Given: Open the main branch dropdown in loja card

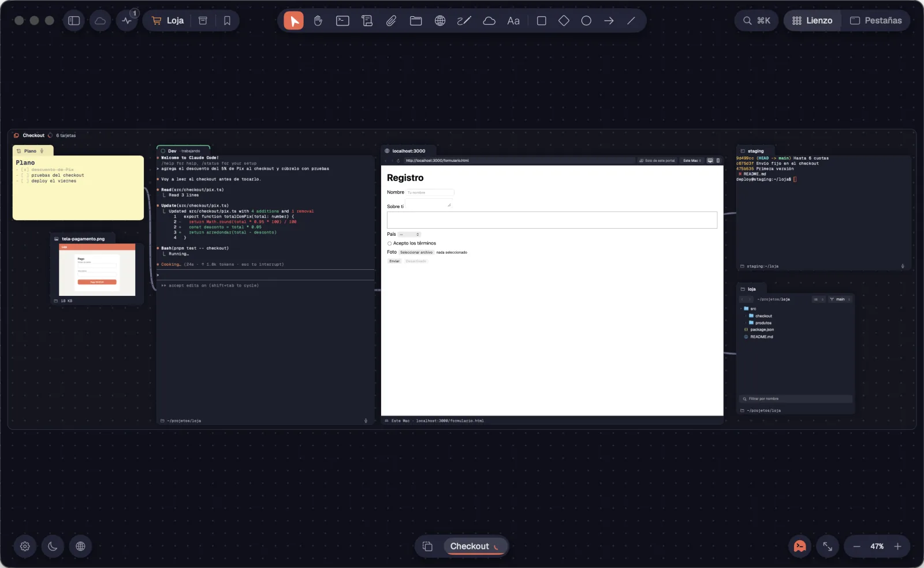Looking at the screenshot, I should pos(840,299).
